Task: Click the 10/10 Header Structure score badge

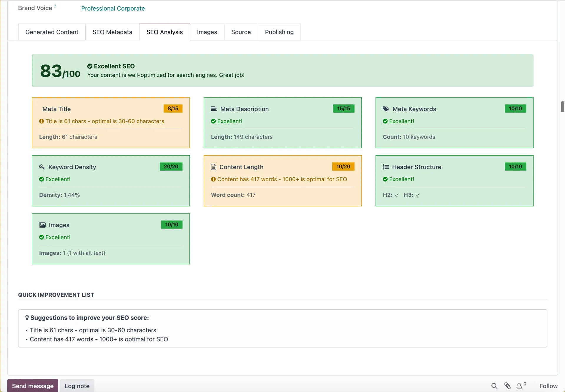Action: click(x=516, y=166)
